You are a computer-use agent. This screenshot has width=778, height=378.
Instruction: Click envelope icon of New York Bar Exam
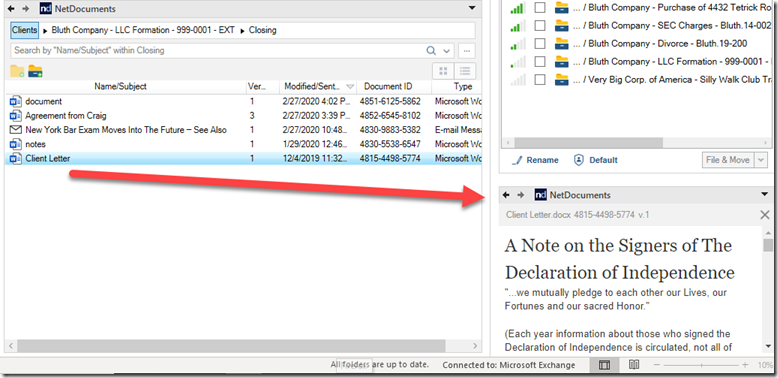click(15, 130)
